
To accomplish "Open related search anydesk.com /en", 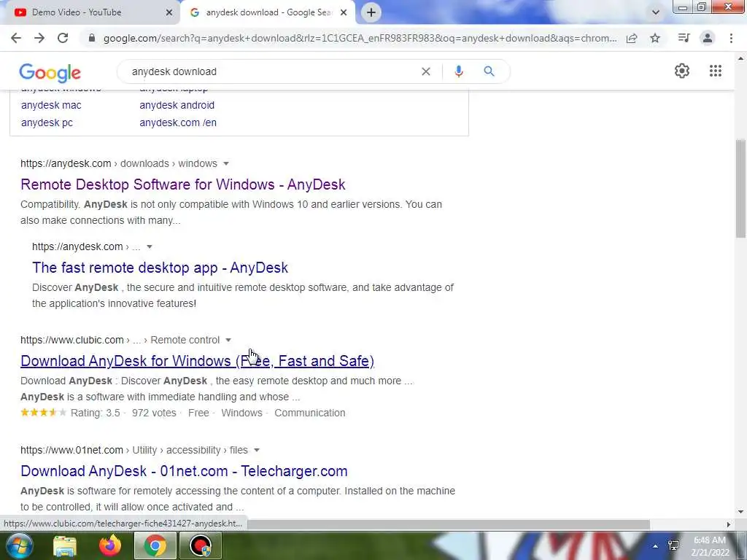I will 178,122.
